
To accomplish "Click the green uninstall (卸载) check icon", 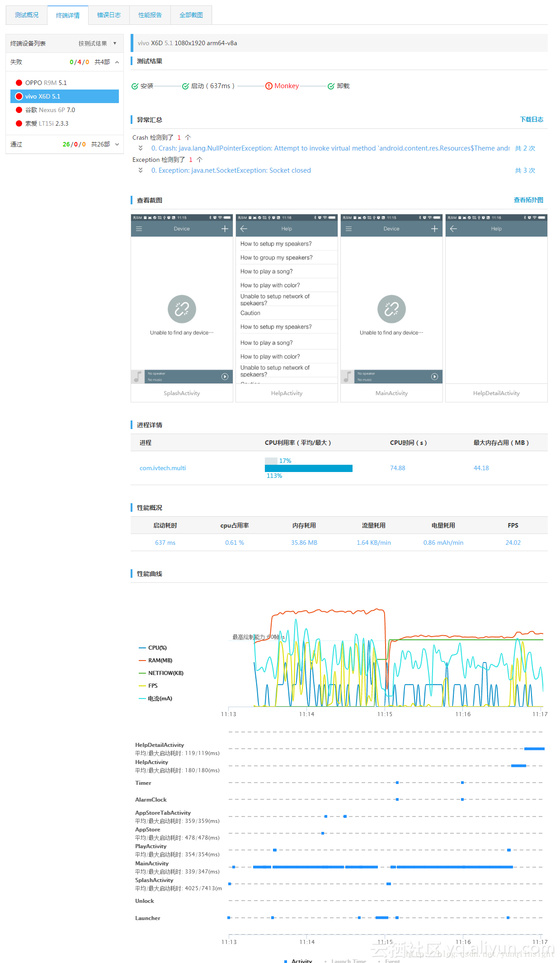I will [x=331, y=86].
